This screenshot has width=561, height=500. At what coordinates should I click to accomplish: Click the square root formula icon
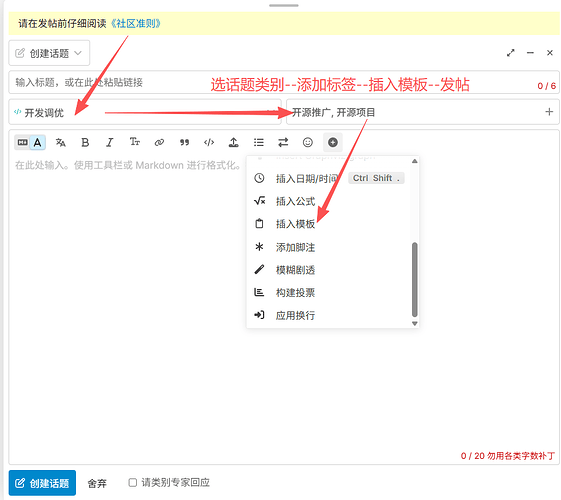(259, 201)
